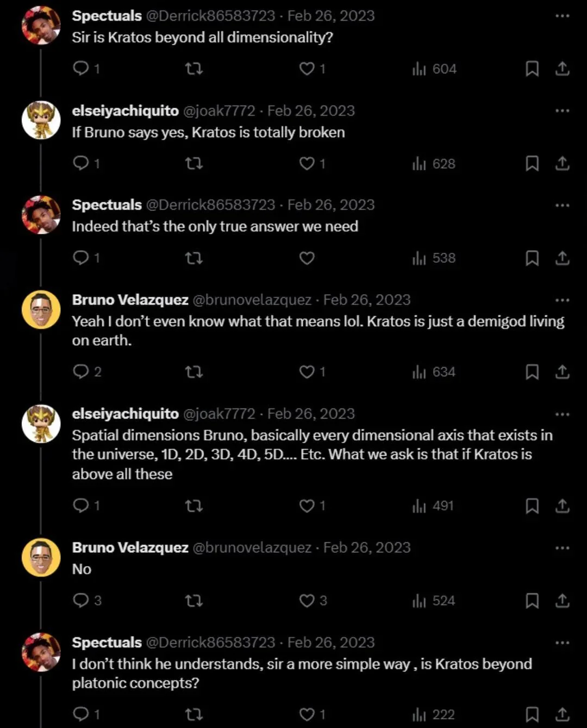
Task: Retweet 'Kratos is totally broken' tweet
Action: [194, 163]
